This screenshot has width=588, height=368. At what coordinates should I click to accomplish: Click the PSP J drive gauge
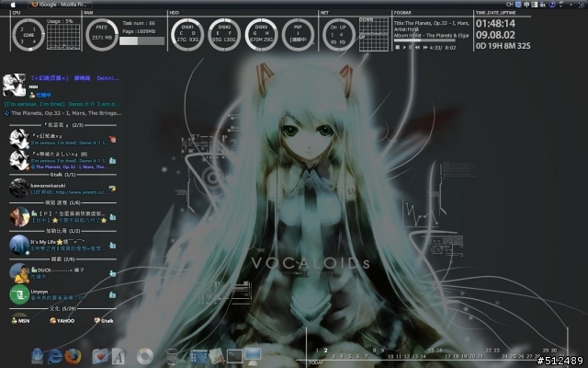pyautogui.click(x=298, y=35)
